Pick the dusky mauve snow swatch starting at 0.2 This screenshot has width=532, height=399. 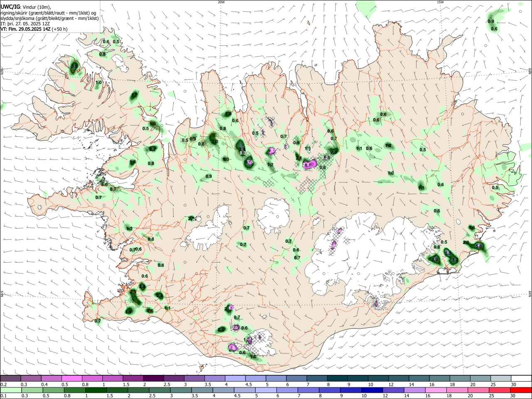pos(11,378)
